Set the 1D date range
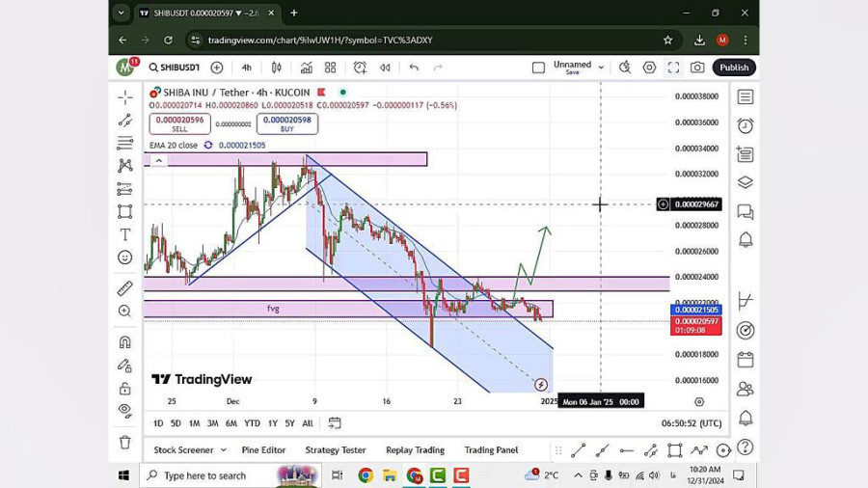The width and height of the screenshot is (868, 488). pos(158,423)
